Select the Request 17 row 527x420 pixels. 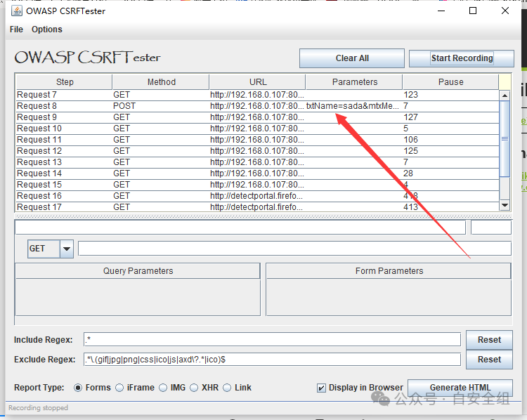pos(257,207)
